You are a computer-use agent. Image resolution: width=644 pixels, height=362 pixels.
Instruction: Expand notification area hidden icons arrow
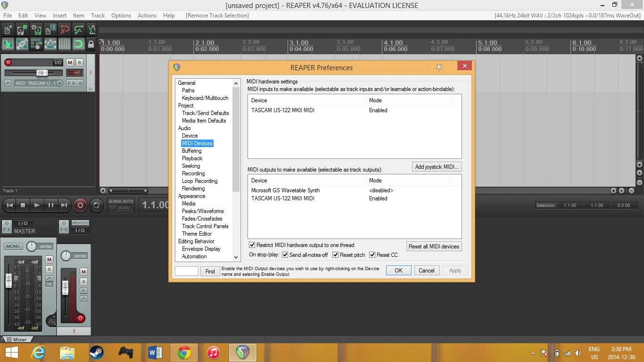pos(533,353)
